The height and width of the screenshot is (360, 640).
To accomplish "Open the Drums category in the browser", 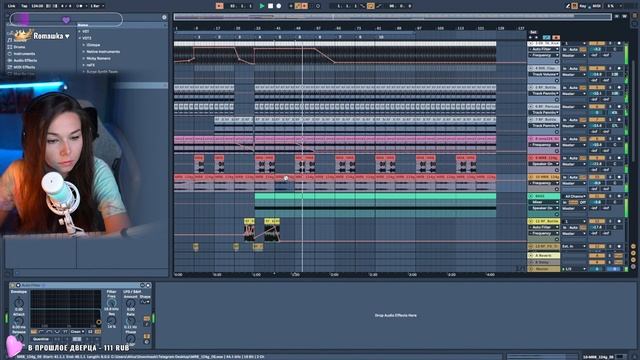I will [x=19, y=47].
